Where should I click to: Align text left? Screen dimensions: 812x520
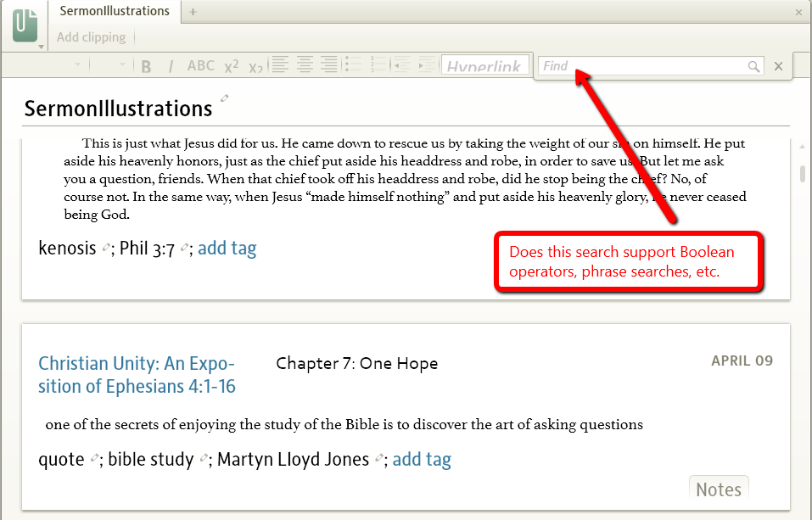pos(280,65)
